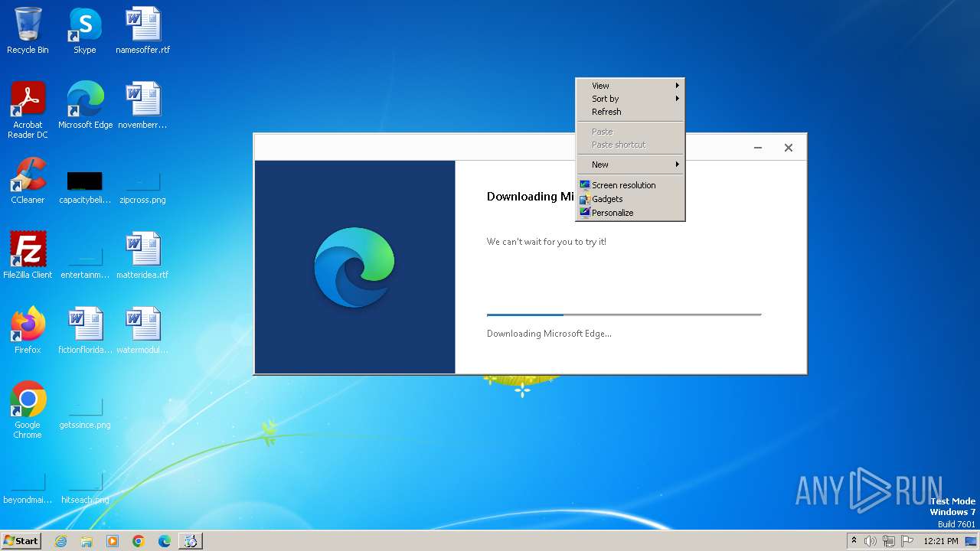Screen dimensions: 980x551
Task: Select the matteridea.rtf document icon
Action: pyautogui.click(x=142, y=255)
